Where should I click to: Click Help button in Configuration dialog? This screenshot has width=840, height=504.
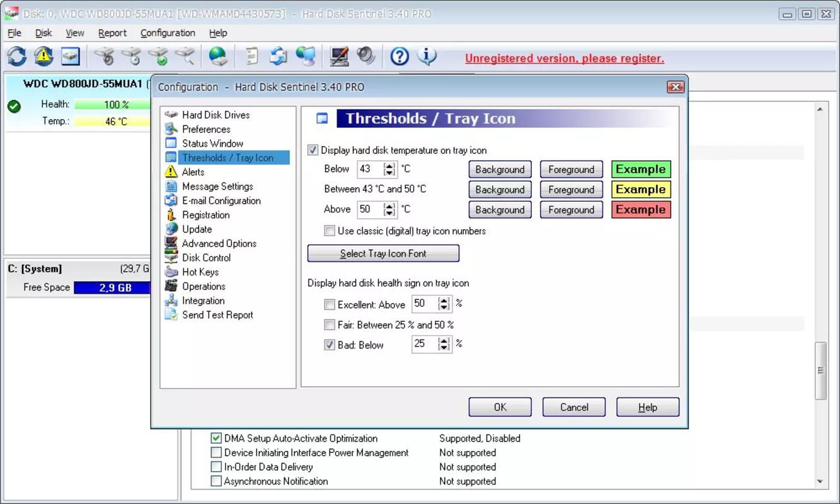tap(648, 407)
